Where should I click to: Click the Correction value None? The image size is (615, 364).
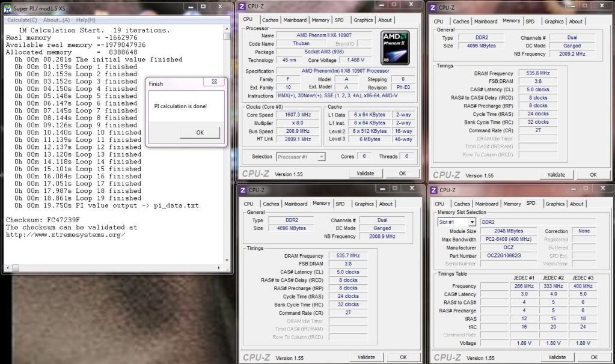[584, 231]
